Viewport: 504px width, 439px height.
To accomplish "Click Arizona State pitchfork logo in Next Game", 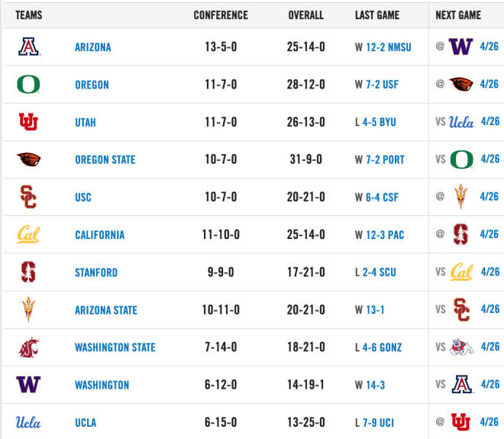I will (461, 196).
